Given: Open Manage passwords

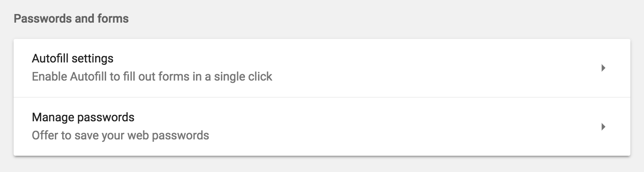Looking at the screenshot, I should [x=322, y=127].
